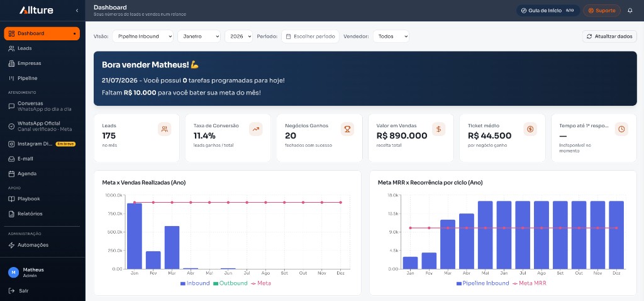
Task: Click the Leads card people icon
Action: (164, 129)
